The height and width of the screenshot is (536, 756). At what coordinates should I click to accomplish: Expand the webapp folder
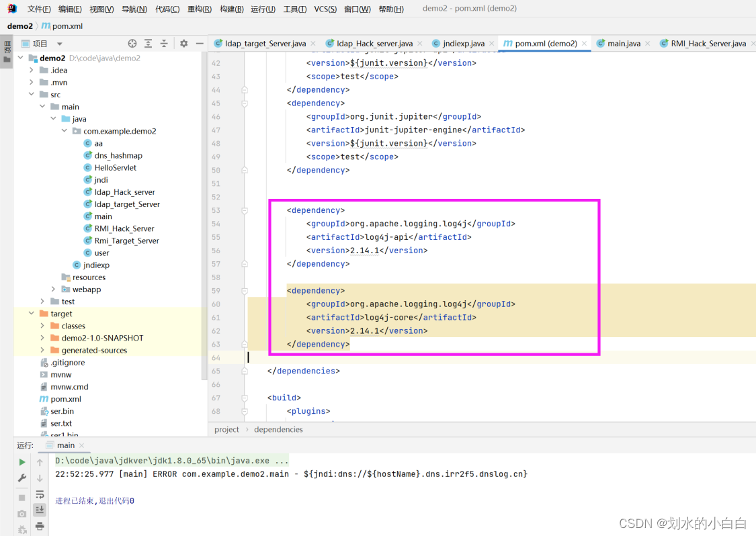(x=53, y=289)
